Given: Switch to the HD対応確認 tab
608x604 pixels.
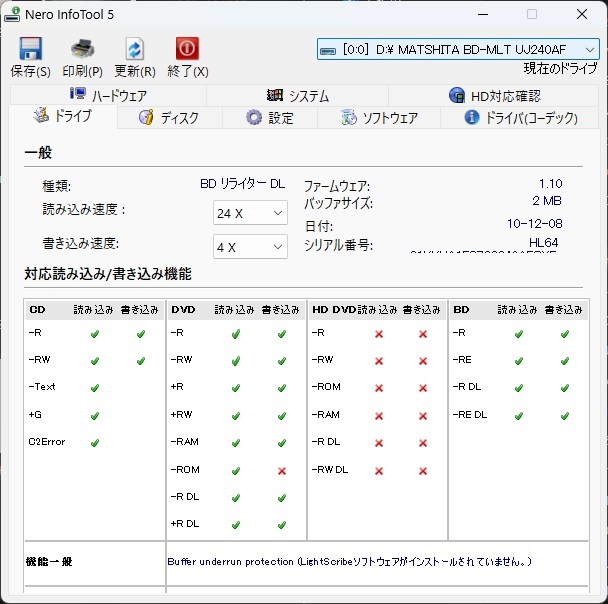Looking at the screenshot, I should tap(494, 95).
